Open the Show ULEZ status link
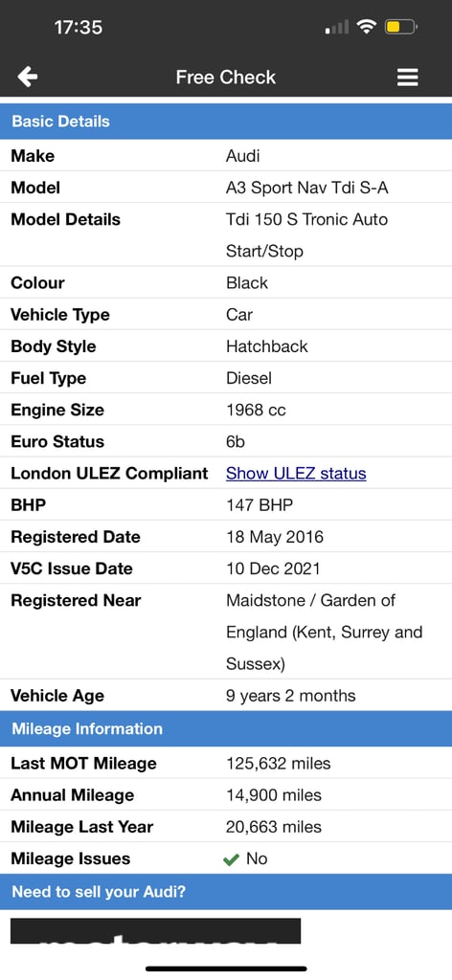The width and height of the screenshot is (452, 980). (296, 473)
